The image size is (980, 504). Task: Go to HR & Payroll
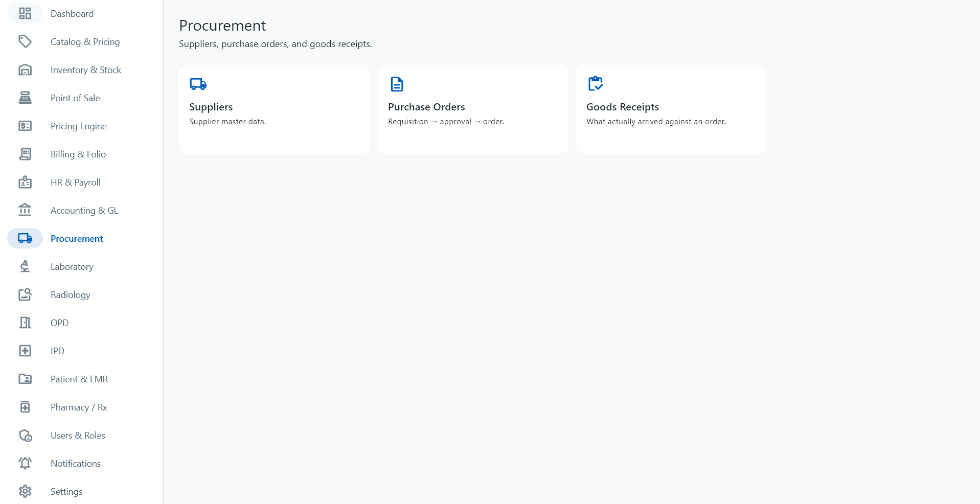point(76,182)
